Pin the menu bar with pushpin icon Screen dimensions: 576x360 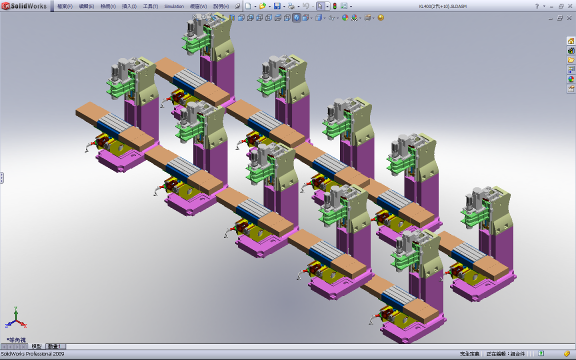(237, 6)
